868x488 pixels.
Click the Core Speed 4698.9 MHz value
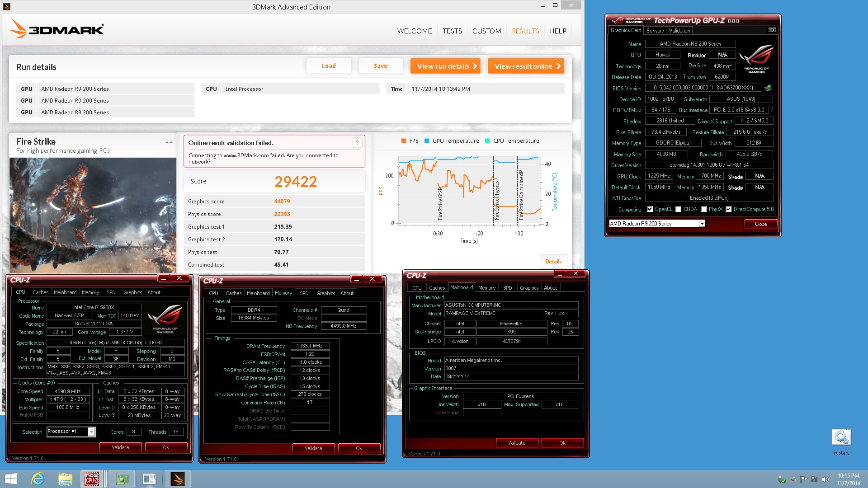point(68,392)
